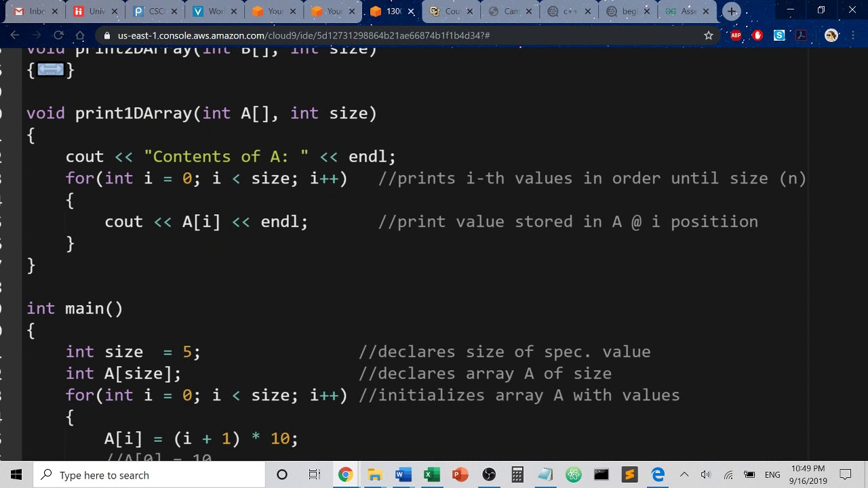Expand the folded print2DArray code block
The image size is (868, 488).
[51, 69]
